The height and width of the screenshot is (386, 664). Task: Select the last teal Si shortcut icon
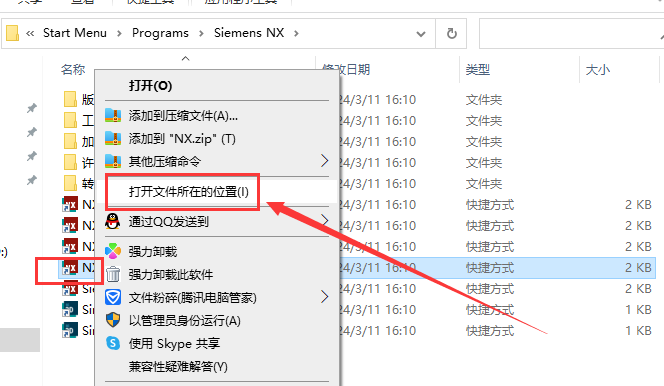[x=70, y=331]
